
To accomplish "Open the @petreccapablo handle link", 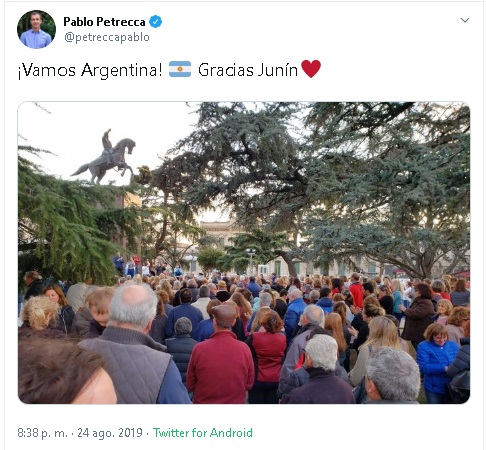I will (107, 37).
